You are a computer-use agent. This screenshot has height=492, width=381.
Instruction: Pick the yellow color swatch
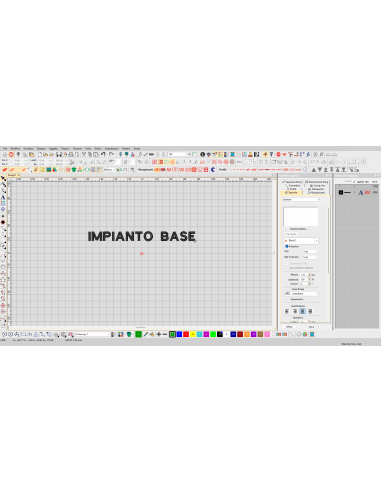pyautogui.click(x=193, y=334)
